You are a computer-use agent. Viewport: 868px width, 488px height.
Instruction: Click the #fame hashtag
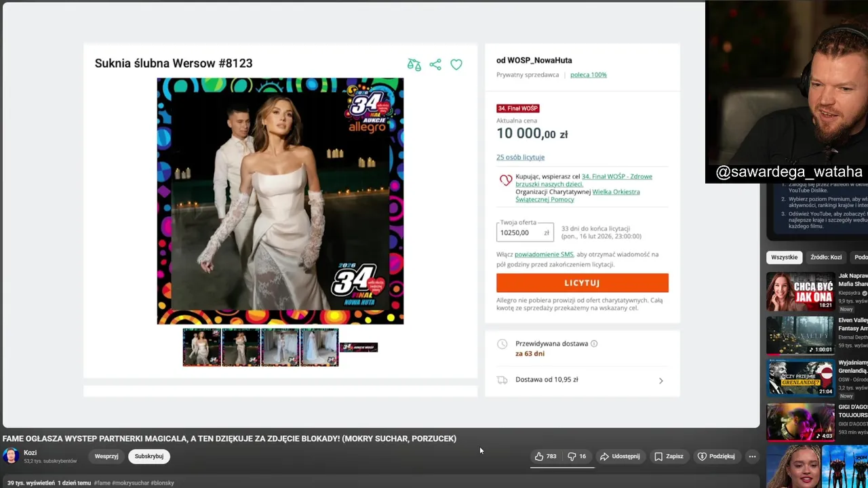pyautogui.click(x=102, y=483)
